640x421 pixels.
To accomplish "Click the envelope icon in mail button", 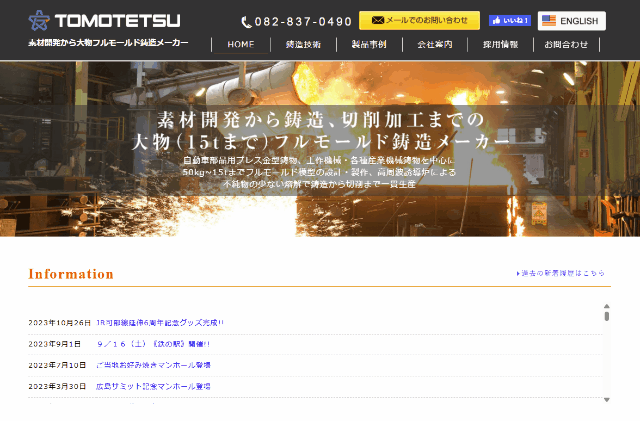I will pos(378,20).
